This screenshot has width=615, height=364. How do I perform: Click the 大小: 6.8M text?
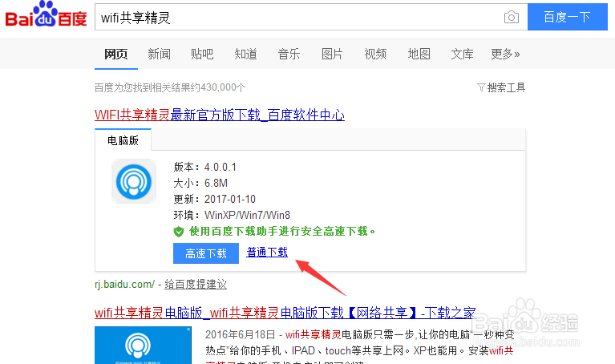pyautogui.click(x=200, y=183)
